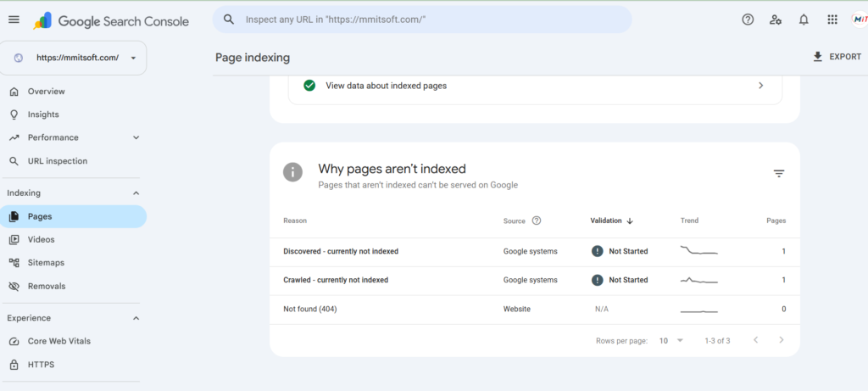Click Not Started in Discovered row
Viewport: 868px width, 391px height.
pyautogui.click(x=628, y=251)
